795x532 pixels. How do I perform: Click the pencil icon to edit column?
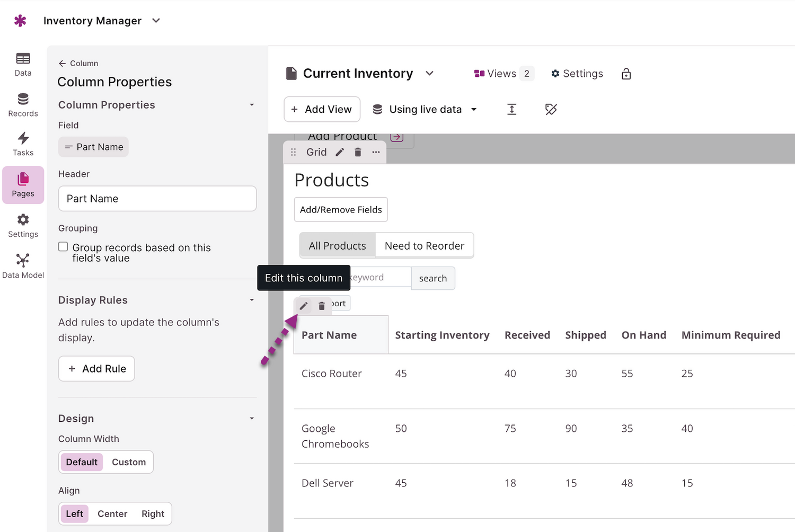(304, 306)
